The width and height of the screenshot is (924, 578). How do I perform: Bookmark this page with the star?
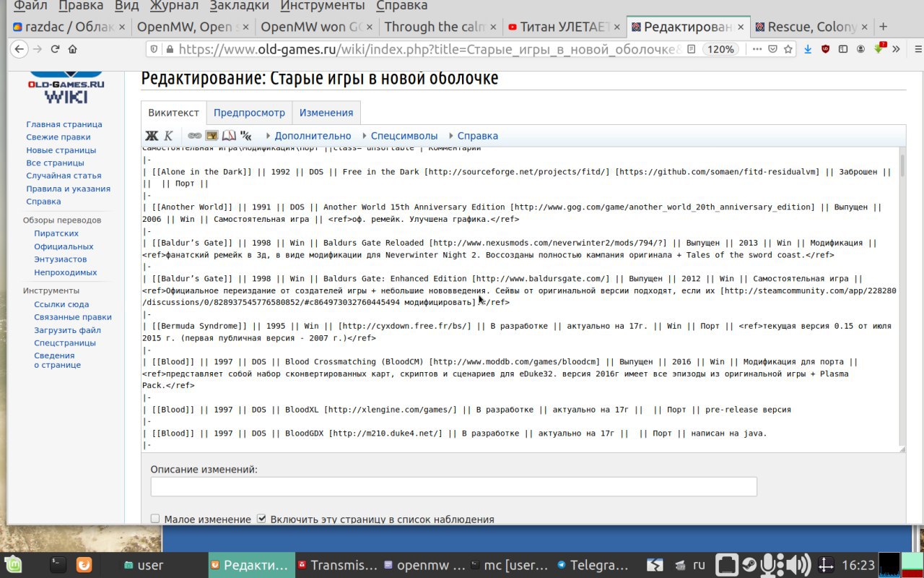click(788, 50)
